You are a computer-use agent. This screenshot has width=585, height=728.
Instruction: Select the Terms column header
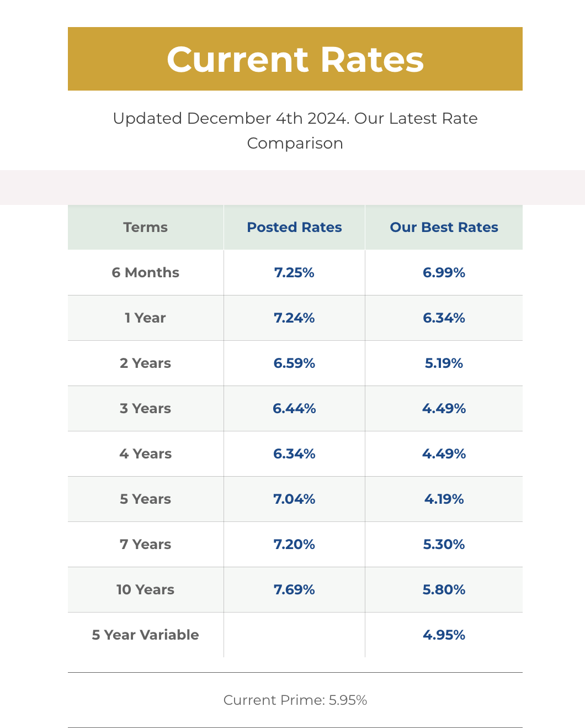[x=146, y=227]
